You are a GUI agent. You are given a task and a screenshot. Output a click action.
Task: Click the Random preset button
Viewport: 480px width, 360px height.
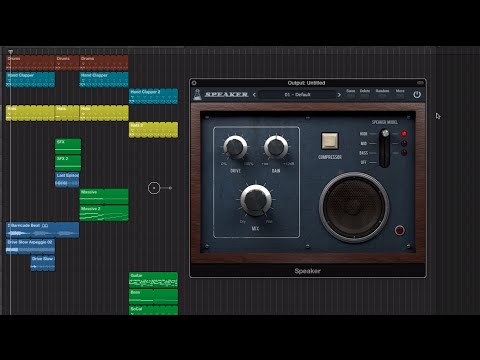pyautogui.click(x=382, y=93)
